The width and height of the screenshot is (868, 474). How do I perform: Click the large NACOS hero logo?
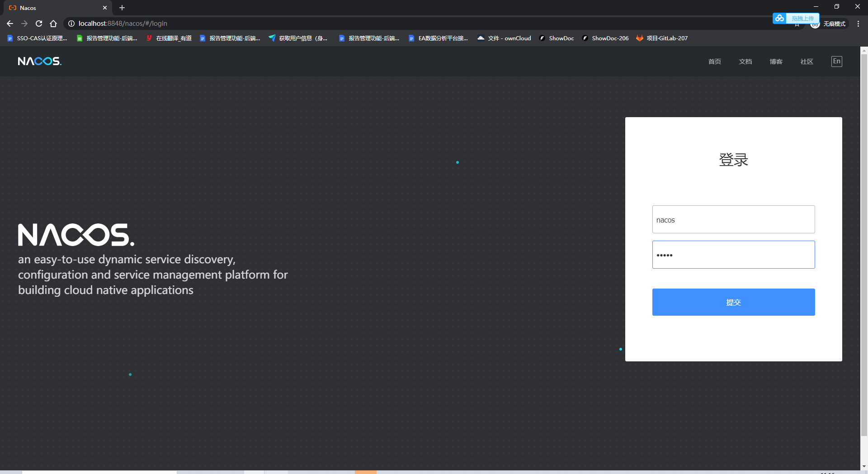76,235
